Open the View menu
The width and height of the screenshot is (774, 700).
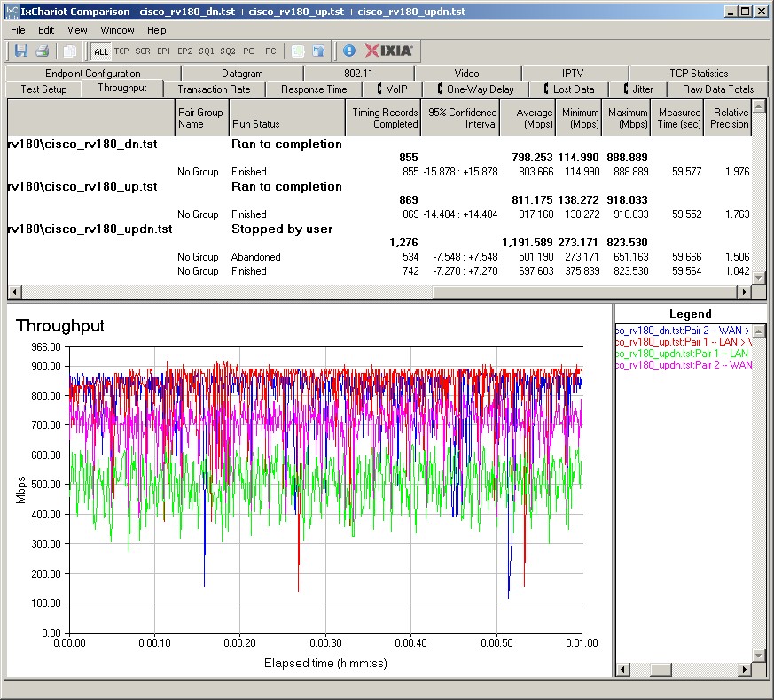[77, 30]
